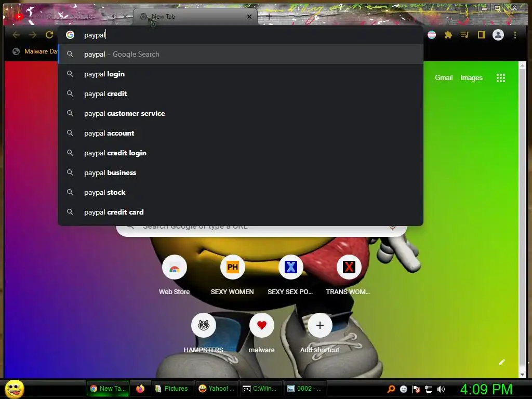Image resolution: width=532 pixels, height=399 pixels.
Task: Open the Gmail link
Action: [444, 78]
